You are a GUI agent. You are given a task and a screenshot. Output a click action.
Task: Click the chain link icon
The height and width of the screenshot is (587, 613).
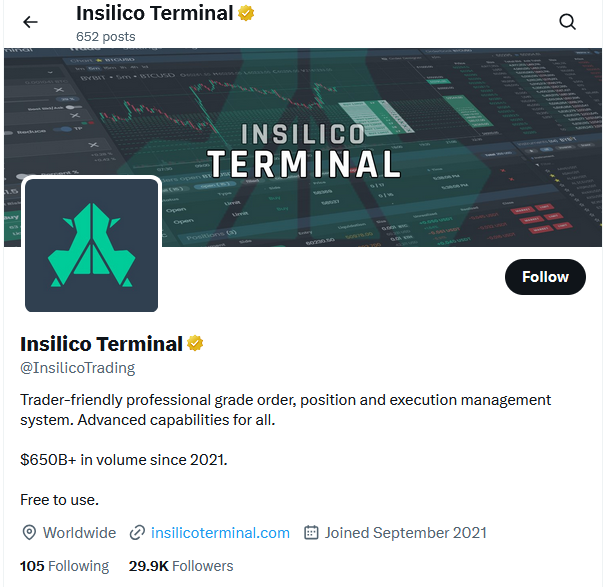pos(137,533)
